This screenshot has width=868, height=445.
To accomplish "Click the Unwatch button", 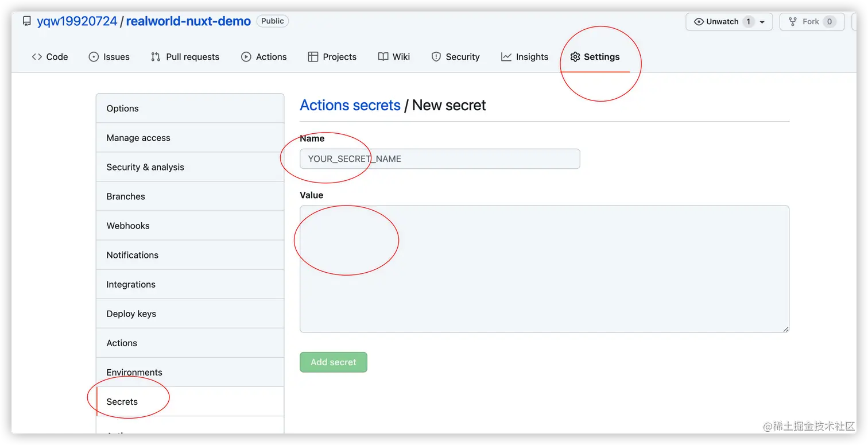I will [729, 22].
